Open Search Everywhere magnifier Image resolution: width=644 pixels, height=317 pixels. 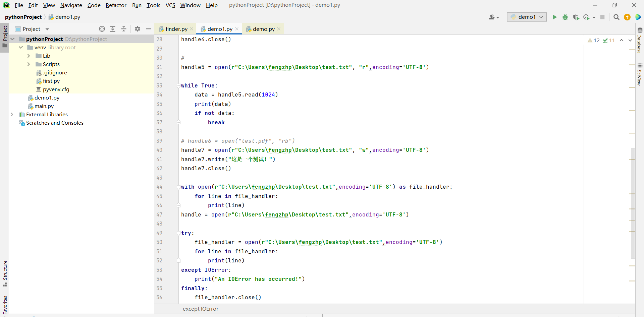coord(616,17)
